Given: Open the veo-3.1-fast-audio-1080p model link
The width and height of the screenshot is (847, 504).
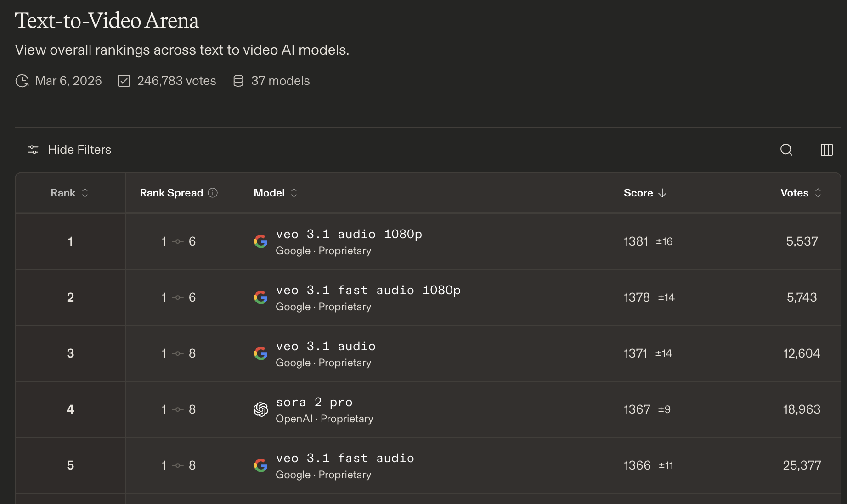Looking at the screenshot, I should [368, 290].
